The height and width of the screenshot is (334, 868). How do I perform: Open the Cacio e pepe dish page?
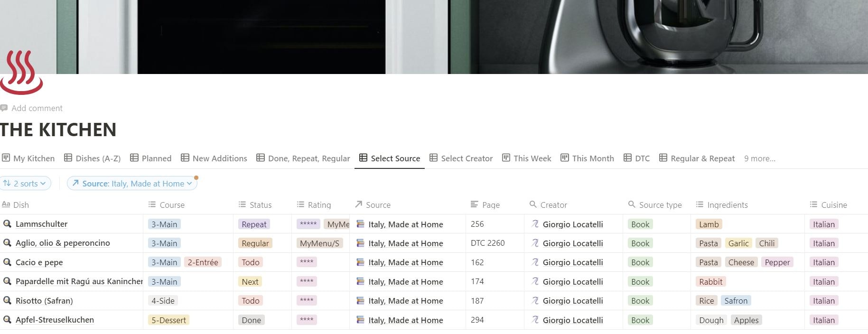pos(39,262)
